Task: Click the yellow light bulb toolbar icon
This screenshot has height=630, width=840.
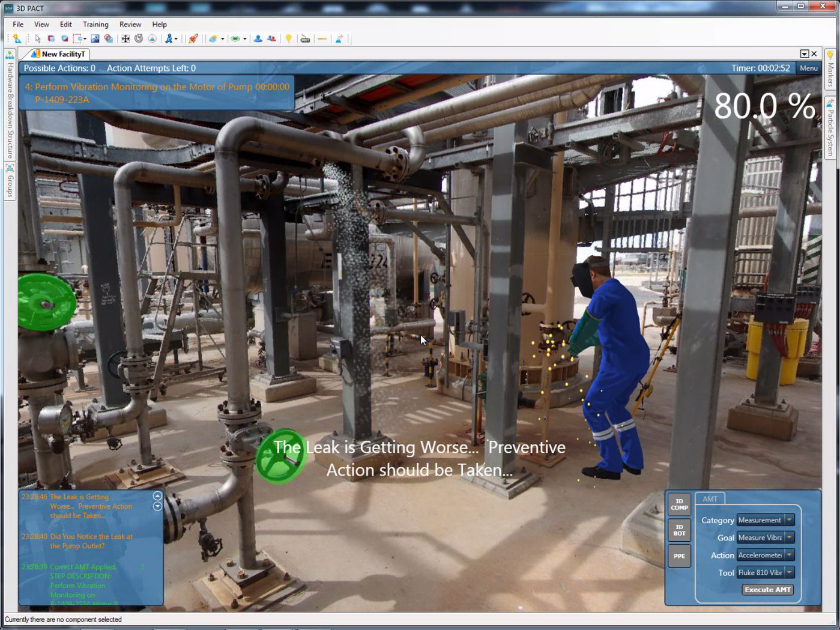Action: pos(288,39)
